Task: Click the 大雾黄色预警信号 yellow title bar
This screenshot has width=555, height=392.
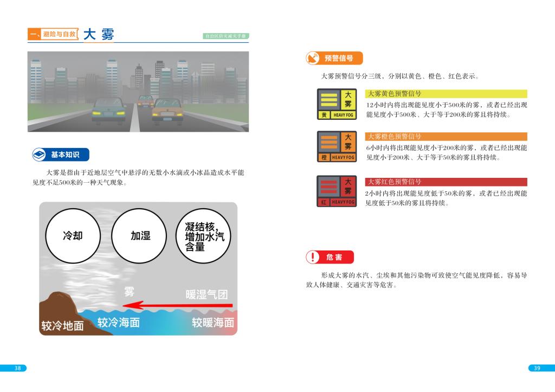Action: 446,94
